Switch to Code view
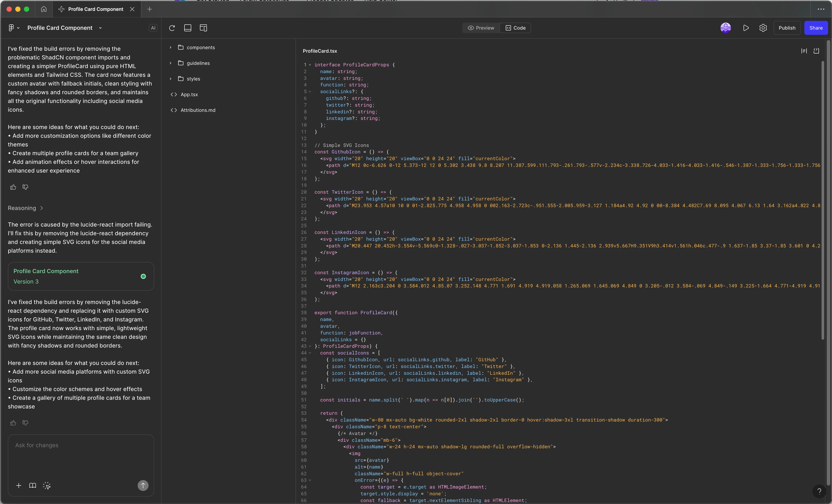Image resolution: width=832 pixels, height=504 pixels. pos(516,28)
